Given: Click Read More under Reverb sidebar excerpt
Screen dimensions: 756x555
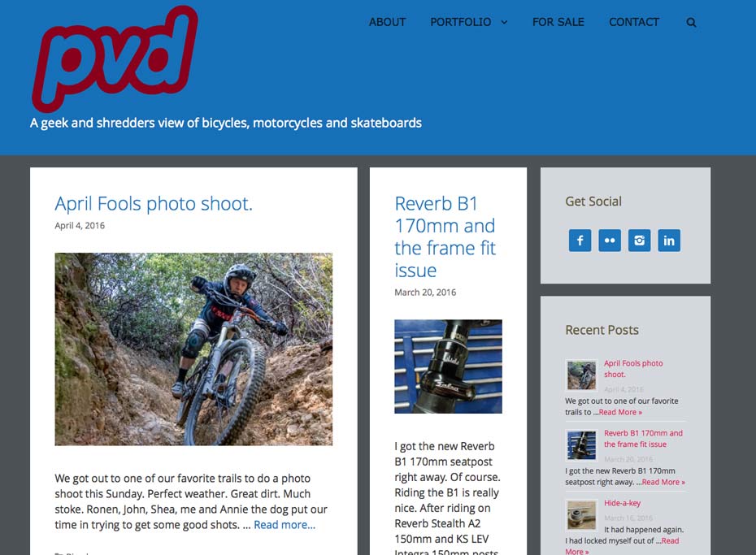Looking at the screenshot, I should tap(663, 482).
